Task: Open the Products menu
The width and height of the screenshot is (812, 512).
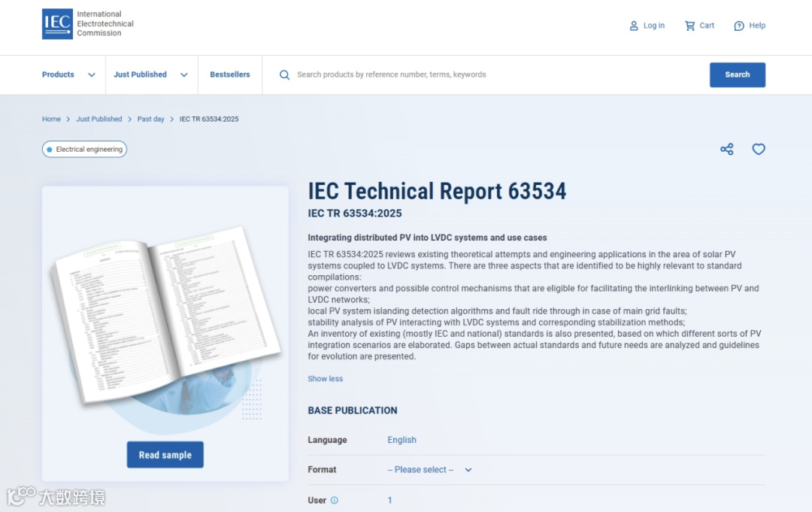Action: pos(58,74)
